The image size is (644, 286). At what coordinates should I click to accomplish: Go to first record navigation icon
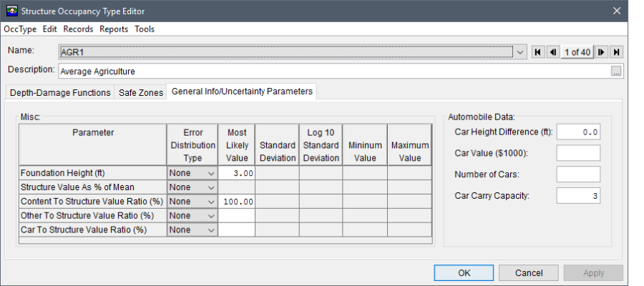coord(537,52)
